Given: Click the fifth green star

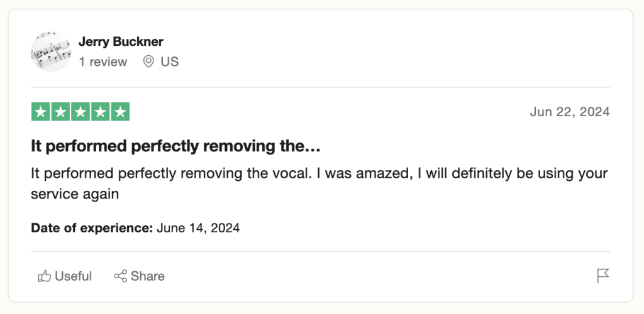Looking at the screenshot, I should click(x=119, y=112).
